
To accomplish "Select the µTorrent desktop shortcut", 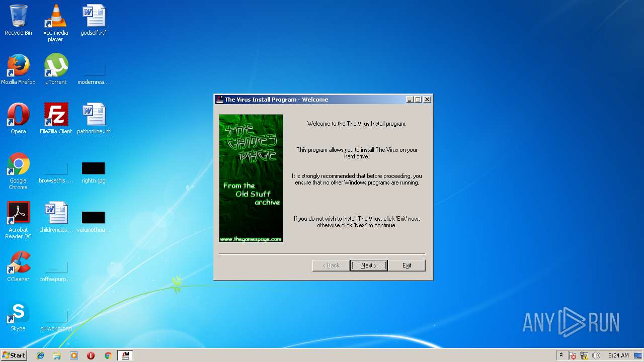I will tap(56, 69).
